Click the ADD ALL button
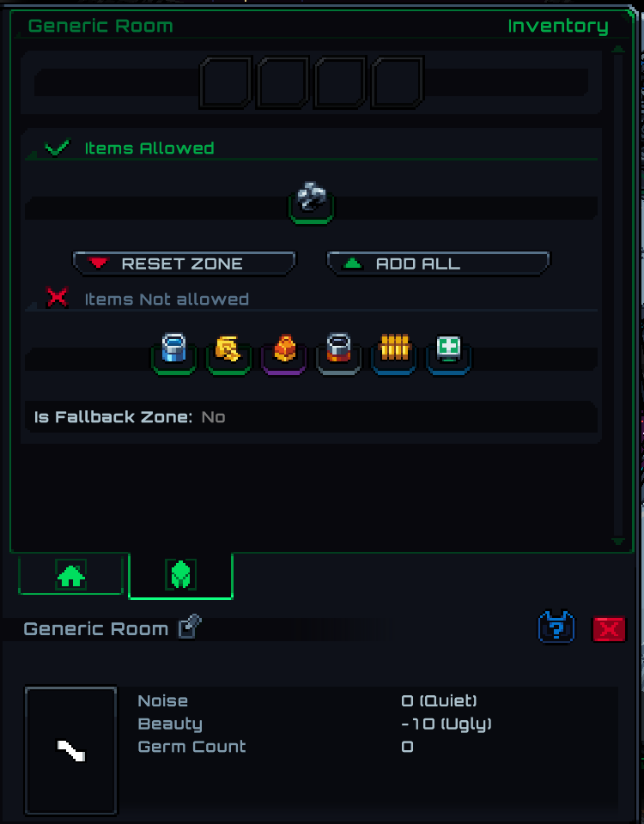The height and width of the screenshot is (824, 644). (439, 264)
